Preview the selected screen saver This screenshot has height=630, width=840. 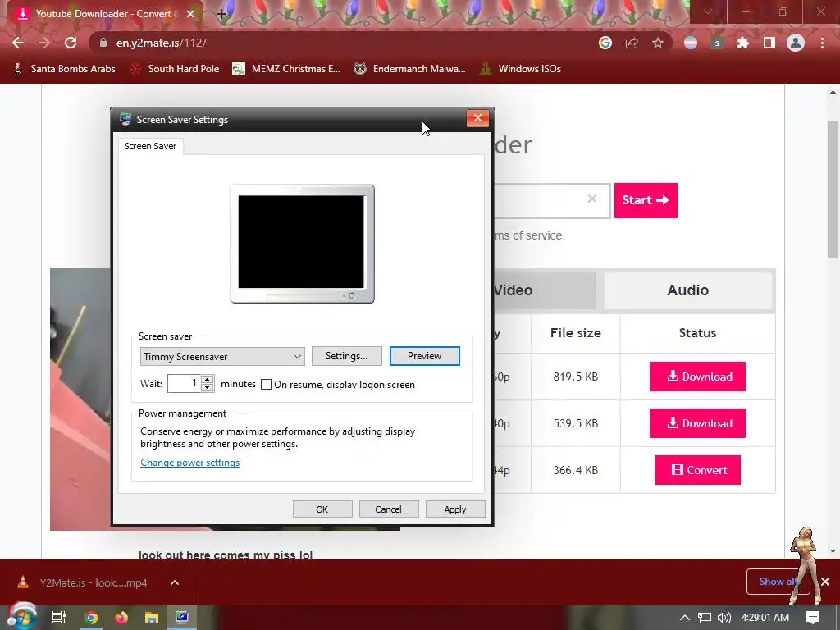click(424, 356)
